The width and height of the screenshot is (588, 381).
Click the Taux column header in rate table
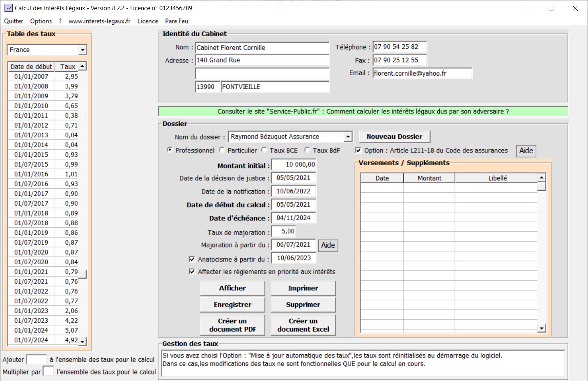(x=67, y=67)
